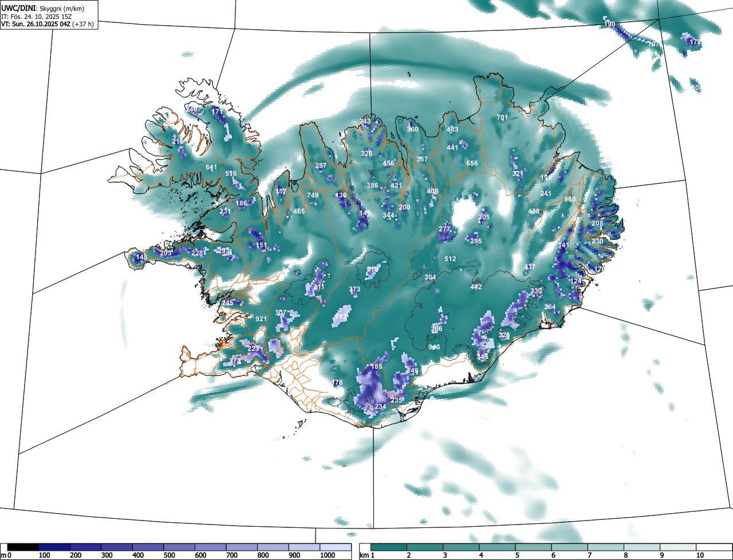Click the map value 463
Viewport: 733px width, 560px height.
point(452,129)
